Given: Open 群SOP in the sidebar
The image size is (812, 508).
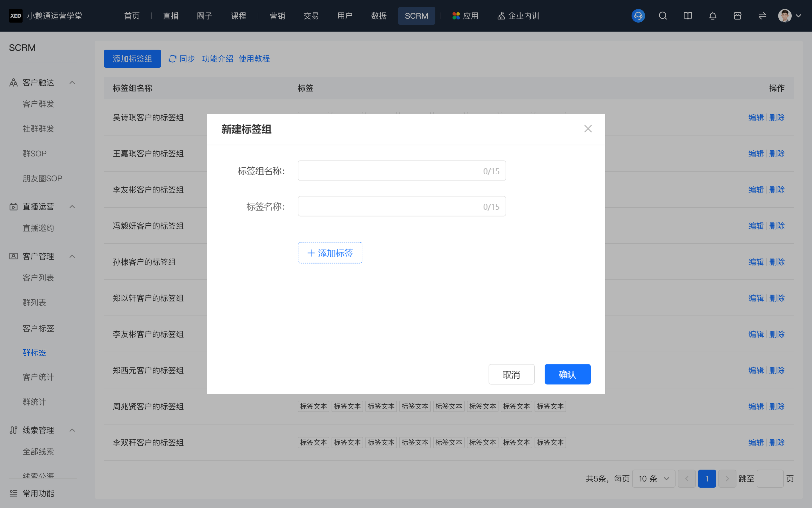Looking at the screenshot, I should point(35,154).
